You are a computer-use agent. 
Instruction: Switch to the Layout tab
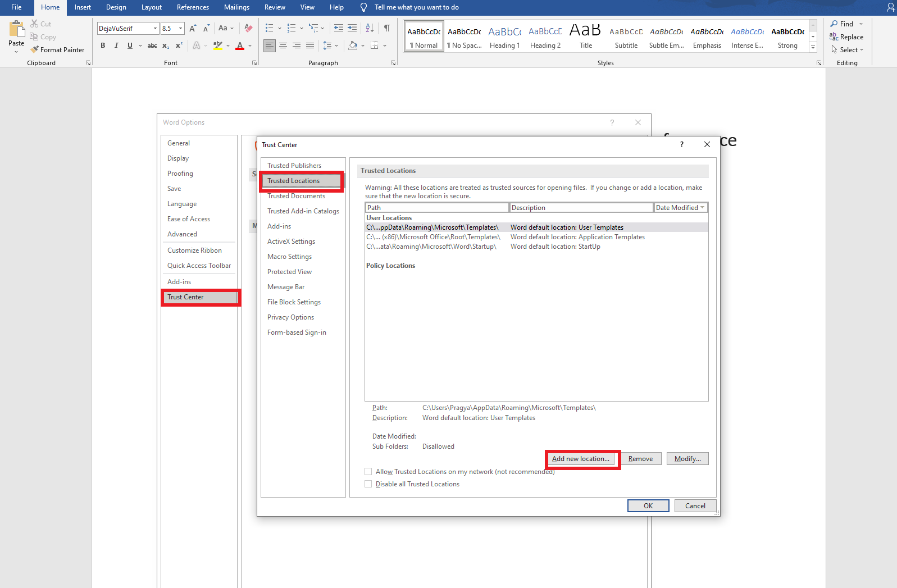point(152,7)
